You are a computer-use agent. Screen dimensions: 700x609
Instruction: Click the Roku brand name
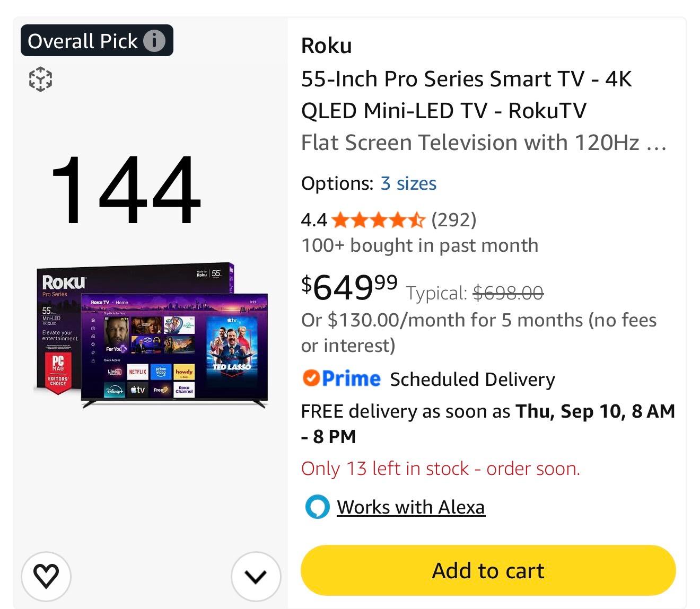327,46
